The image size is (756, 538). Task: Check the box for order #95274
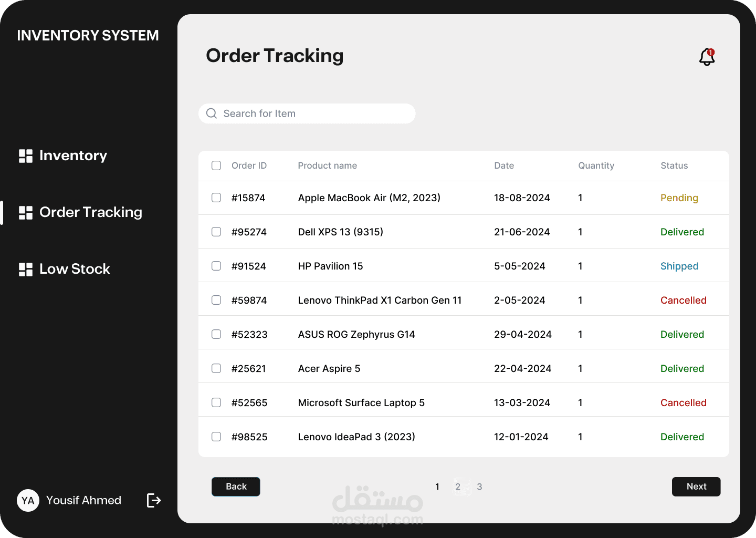tap(216, 232)
